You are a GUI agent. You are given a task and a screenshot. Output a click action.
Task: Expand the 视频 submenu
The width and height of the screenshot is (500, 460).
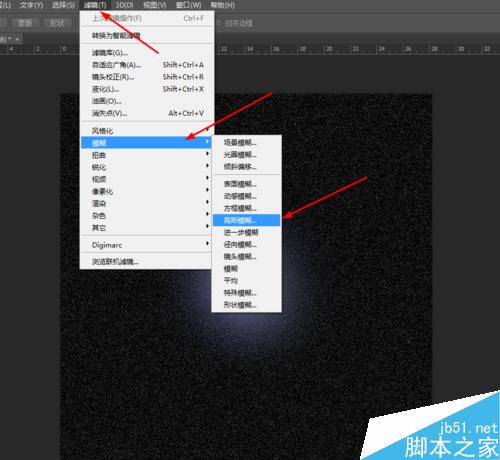[x=146, y=179]
